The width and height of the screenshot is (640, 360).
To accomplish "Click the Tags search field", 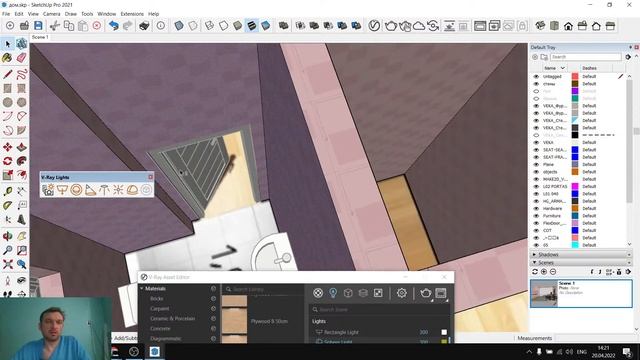I will point(586,57).
